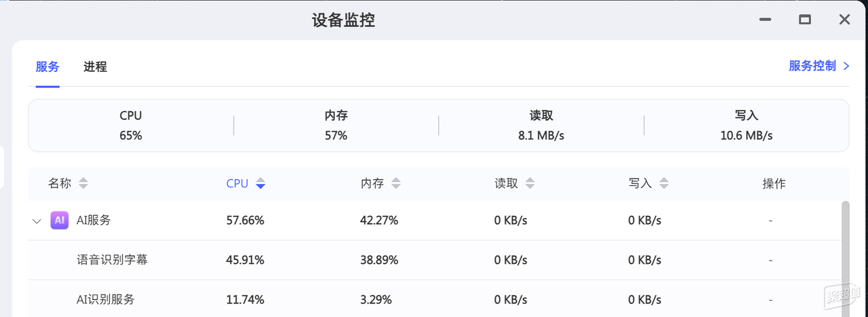Click the CPU column header label
Viewport: 868px width, 317px height.
[237, 183]
